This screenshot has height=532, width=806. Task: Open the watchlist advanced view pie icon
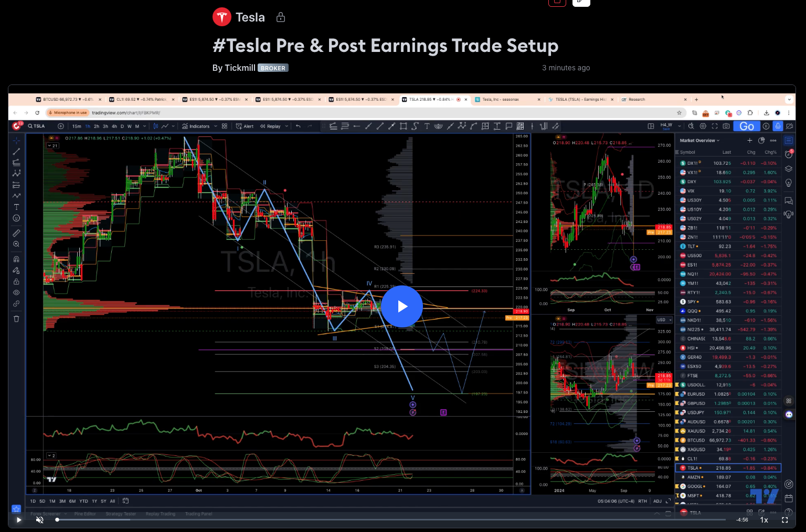[761, 141]
